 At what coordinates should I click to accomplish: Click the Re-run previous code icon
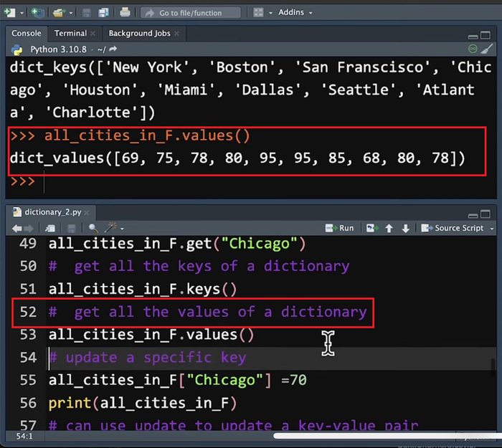pos(371,228)
